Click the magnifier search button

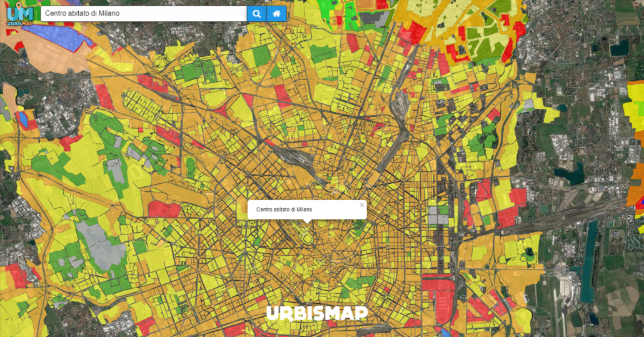tap(257, 14)
